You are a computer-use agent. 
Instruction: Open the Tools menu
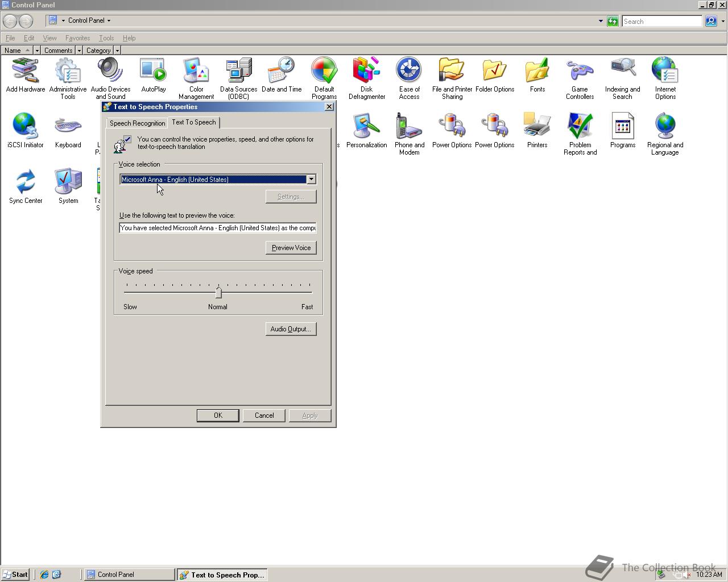coord(106,38)
